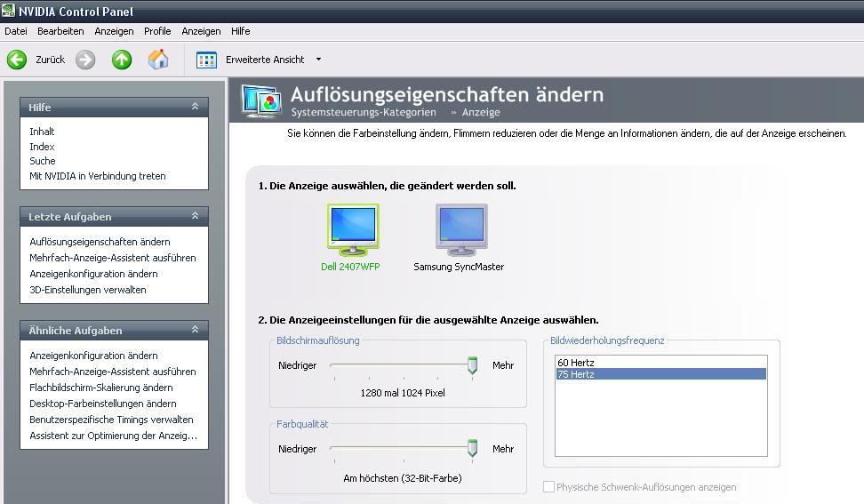The image size is (864, 504).
Task: Open the Hilfe menu
Action: click(x=240, y=31)
